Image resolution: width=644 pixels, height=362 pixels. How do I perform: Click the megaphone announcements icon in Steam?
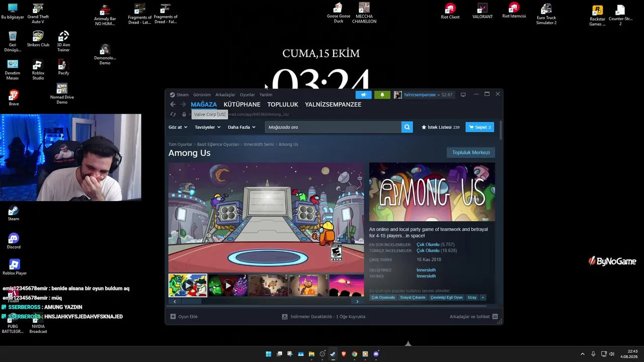tap(363, 95)
